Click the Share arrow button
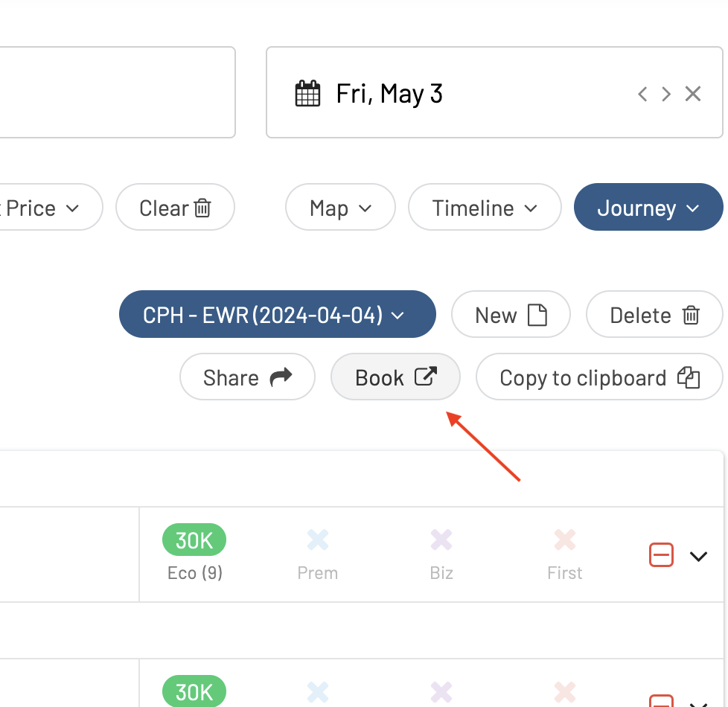The image size is (728, 707). coord(247,377)
